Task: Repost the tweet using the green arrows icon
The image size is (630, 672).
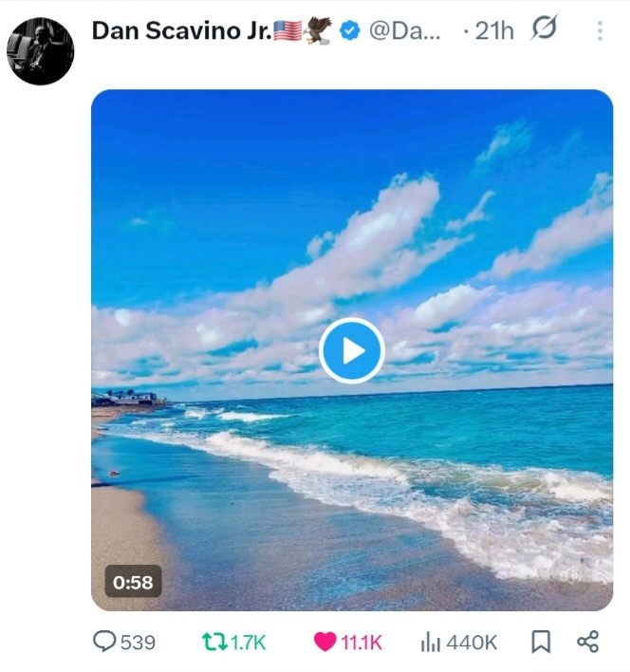Action: 214,642
